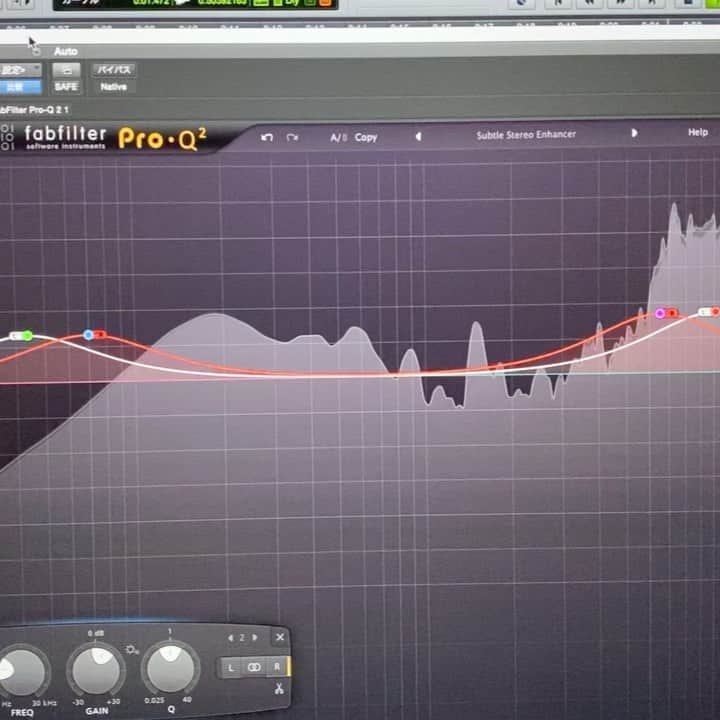Image resolution: width=720 pixels, height=720 pixels.
Task: Set band placement to Right channel
Action: [277, 667]
